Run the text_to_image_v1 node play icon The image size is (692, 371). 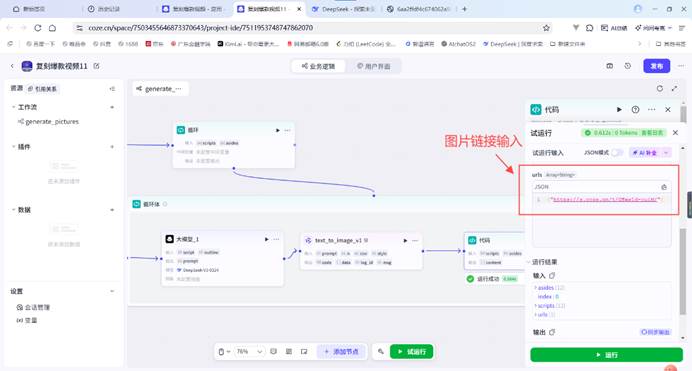405,240
